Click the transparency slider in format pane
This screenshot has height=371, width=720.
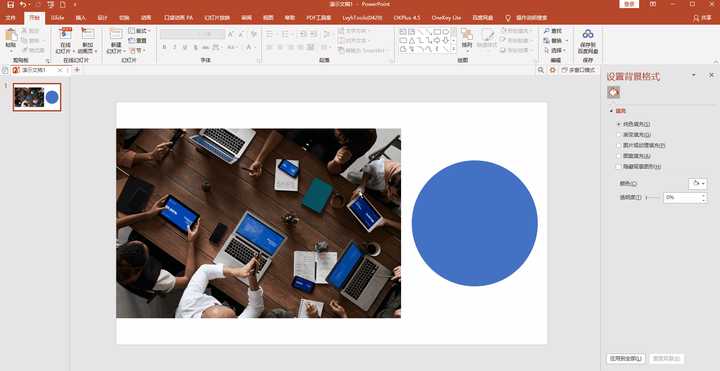[652, 197]
